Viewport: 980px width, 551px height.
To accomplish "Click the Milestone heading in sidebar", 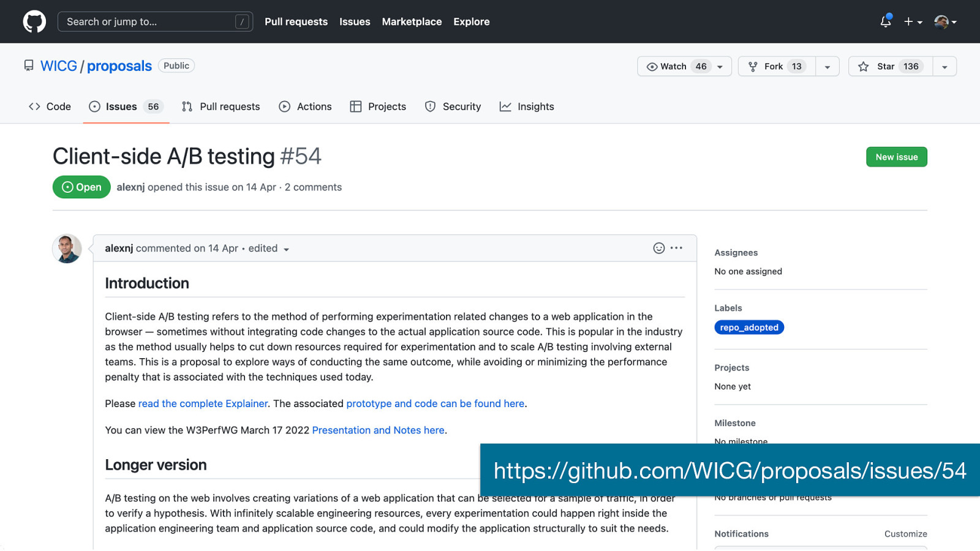I will point(735,423).
